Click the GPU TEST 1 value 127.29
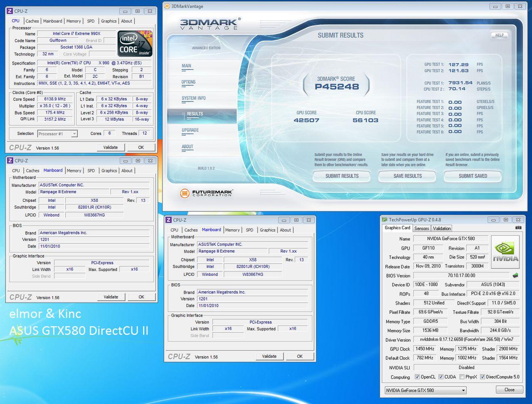The width and height of the screenshot is (532, 404). tap(458, 64)
